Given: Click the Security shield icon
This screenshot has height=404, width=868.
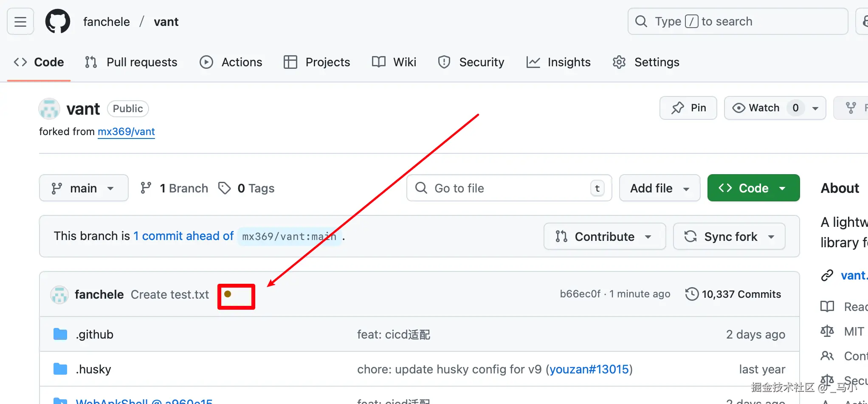Looking at the screenshot, I should pos(444,62).
